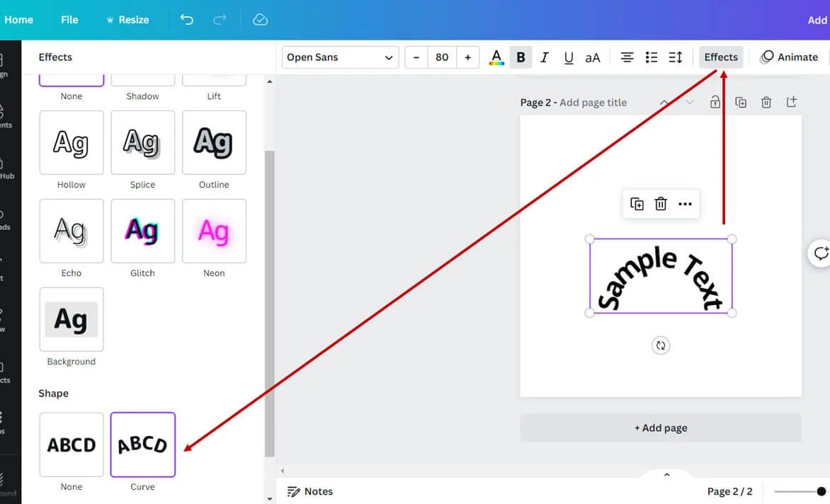This screenshot has height=504, width=830.
Task: Click the rotate icon below Sample Text
Action: (661, 345)
